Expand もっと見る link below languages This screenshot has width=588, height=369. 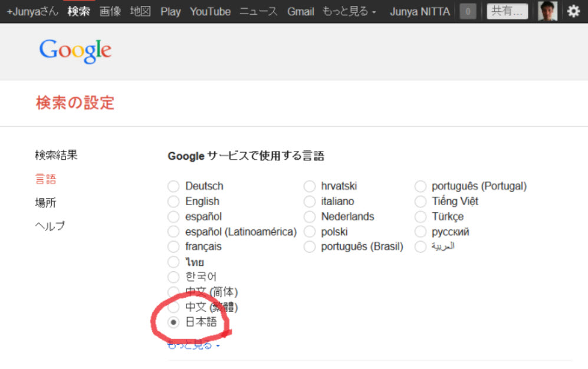pos(193,345)
